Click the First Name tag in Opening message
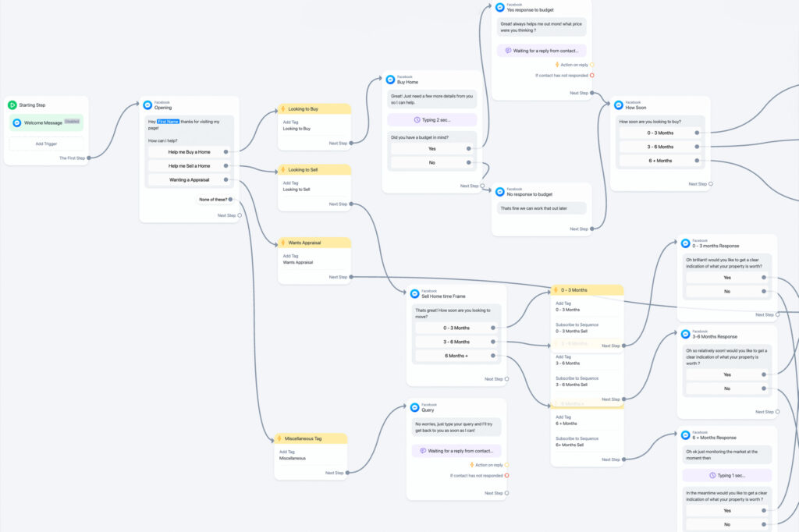 [168, 122]
